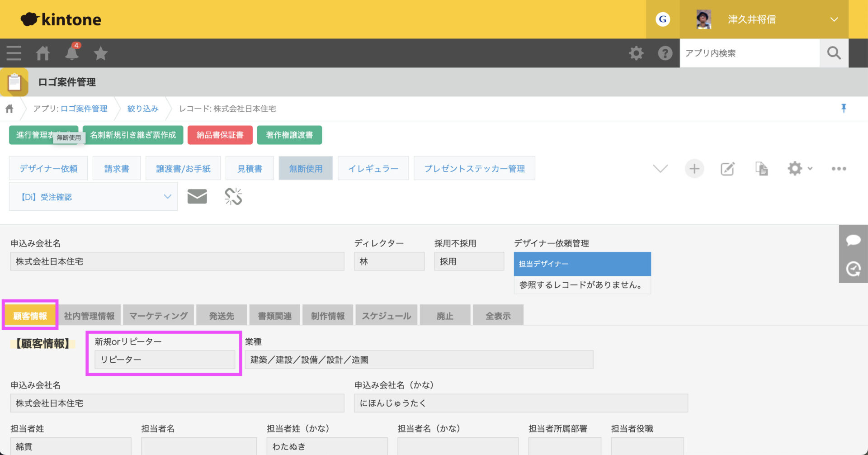Click the かな field にほんじゅうたく
Screen dimensions: 868x455
[x=521, y=403]
